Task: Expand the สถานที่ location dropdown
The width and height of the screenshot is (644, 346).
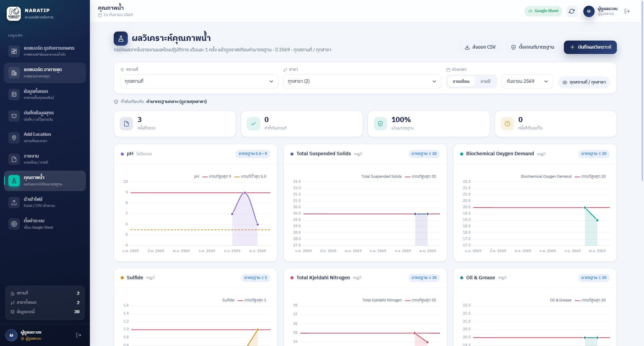Action: [x=199, y=81]
